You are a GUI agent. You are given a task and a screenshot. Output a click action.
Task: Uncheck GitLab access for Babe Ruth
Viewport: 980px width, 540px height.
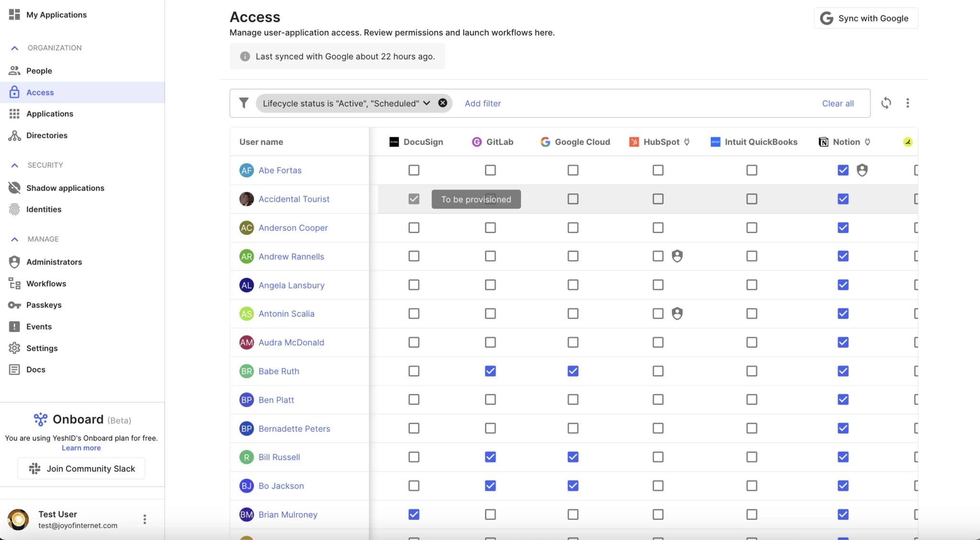(x=490, y=371)
